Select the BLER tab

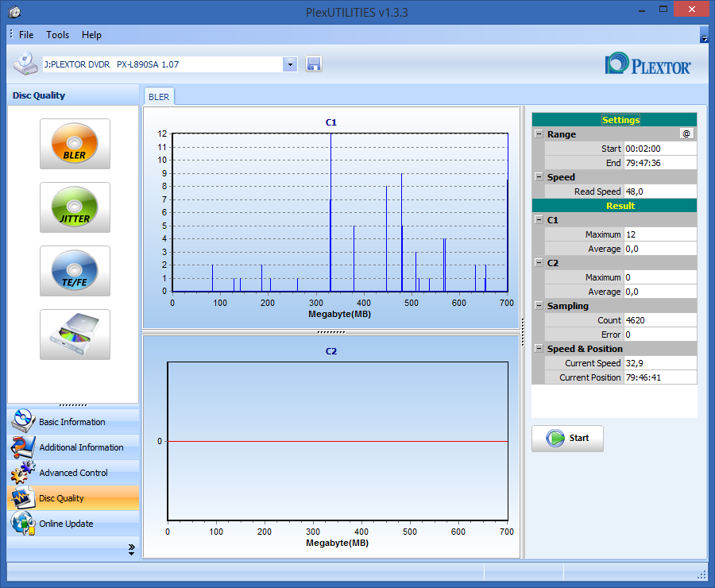click(159, 97)
